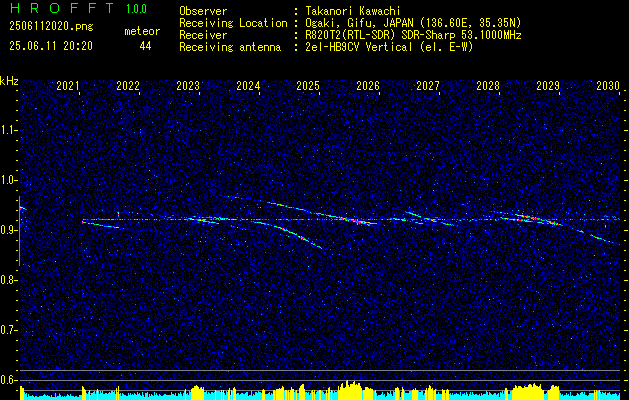Click the 2027 time axis marker

pyautogui.click(x=428, y=85)
